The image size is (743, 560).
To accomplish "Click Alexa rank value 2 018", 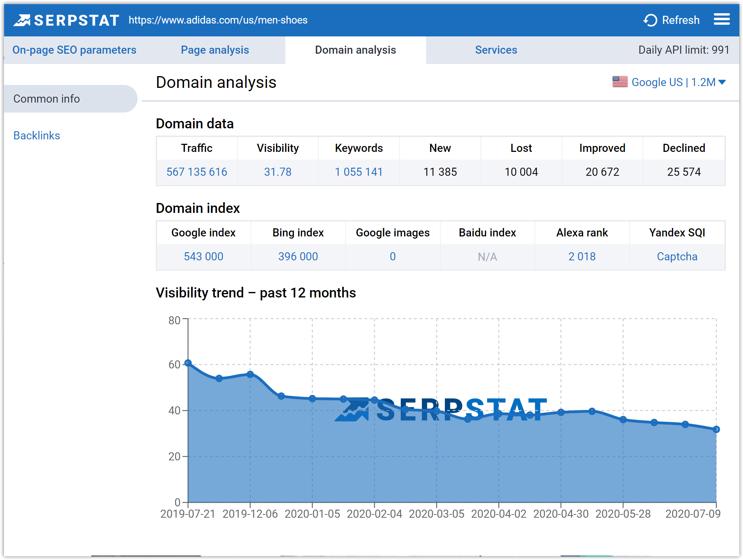I will [x=582, y=257].
